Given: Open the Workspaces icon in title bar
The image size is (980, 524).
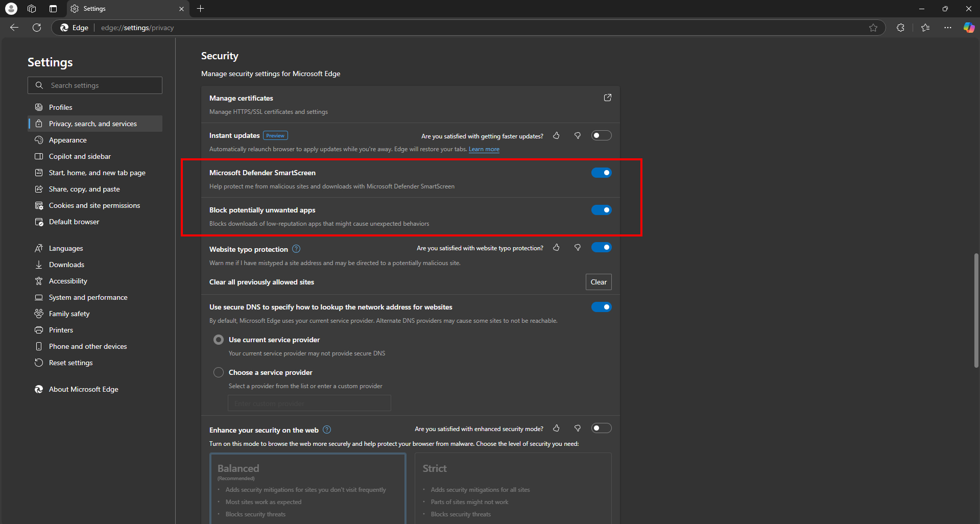Looking at the screenshot, I should coord(32,9).
